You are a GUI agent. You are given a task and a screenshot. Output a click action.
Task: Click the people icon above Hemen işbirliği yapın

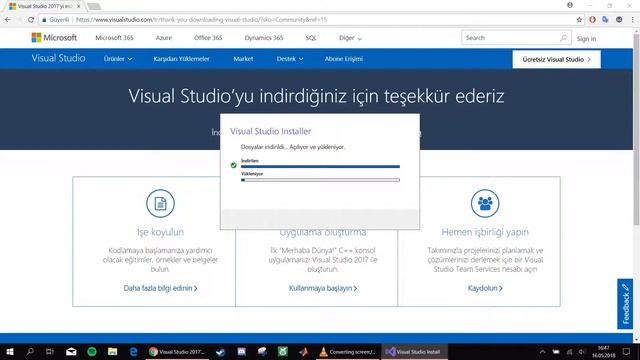[485, 203]
